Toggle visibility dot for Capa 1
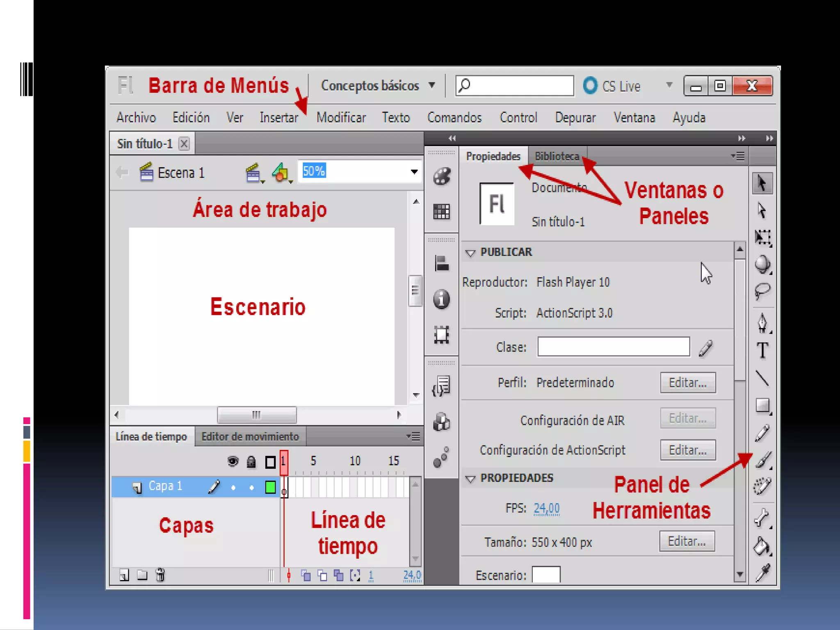Viewport: 840px width, 630px height. pyautogui.click(x=233, y=488)
